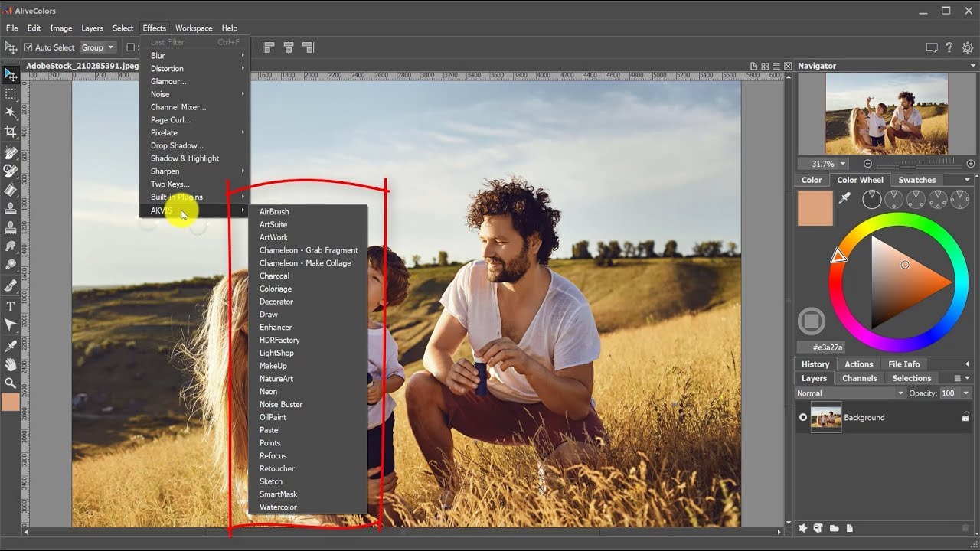Select the Zoom magnifier tool

tap(11, 383)
